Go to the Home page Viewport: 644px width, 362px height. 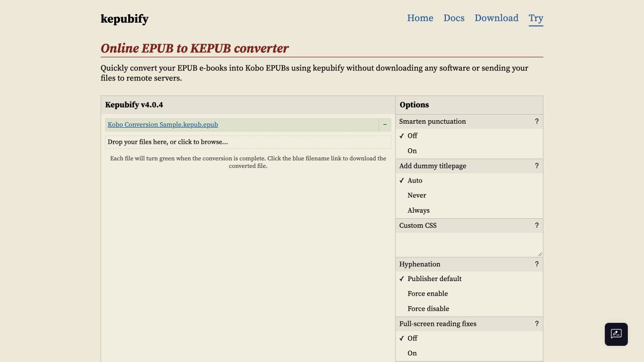[x=420, y=18]
